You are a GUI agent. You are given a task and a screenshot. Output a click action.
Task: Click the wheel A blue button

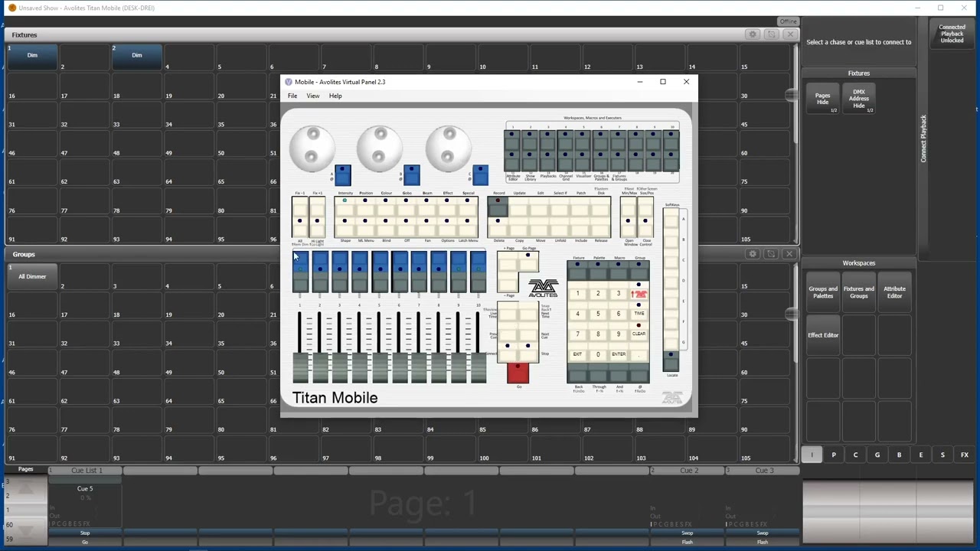[343, 175]
